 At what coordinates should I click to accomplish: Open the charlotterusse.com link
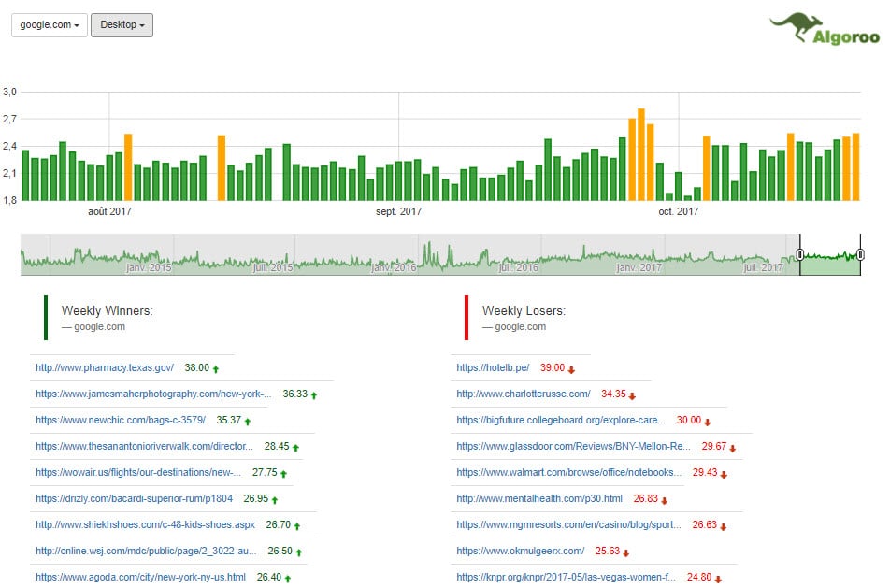pyautogui.click(x=524, y=394)
